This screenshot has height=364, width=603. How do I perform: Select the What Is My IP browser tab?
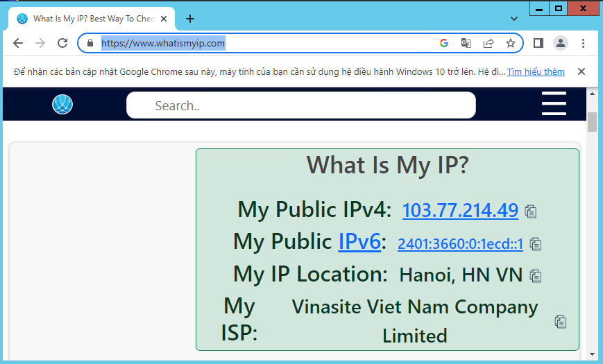click(92, 19)
